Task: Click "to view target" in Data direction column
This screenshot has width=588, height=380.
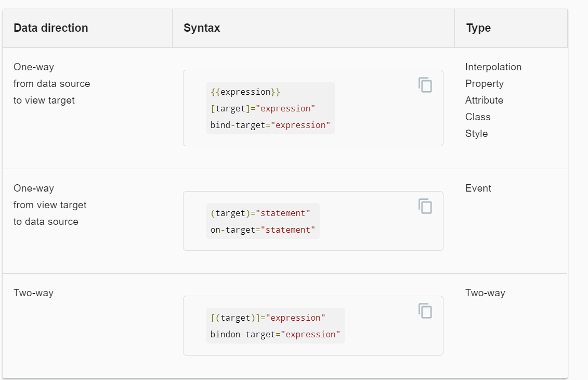Action: (x=44, y=100)
